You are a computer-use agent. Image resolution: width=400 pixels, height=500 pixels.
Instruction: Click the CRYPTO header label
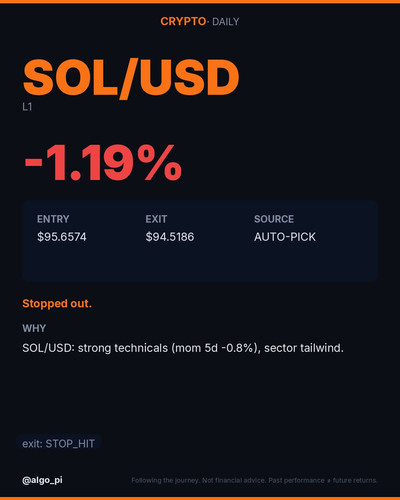(x=183, y=22)
